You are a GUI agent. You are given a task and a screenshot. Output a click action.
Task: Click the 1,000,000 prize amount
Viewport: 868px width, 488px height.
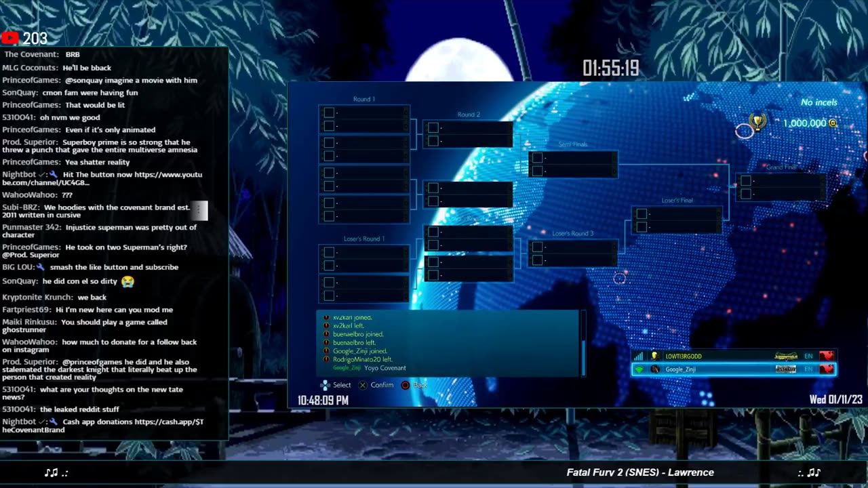click(805, 123)
